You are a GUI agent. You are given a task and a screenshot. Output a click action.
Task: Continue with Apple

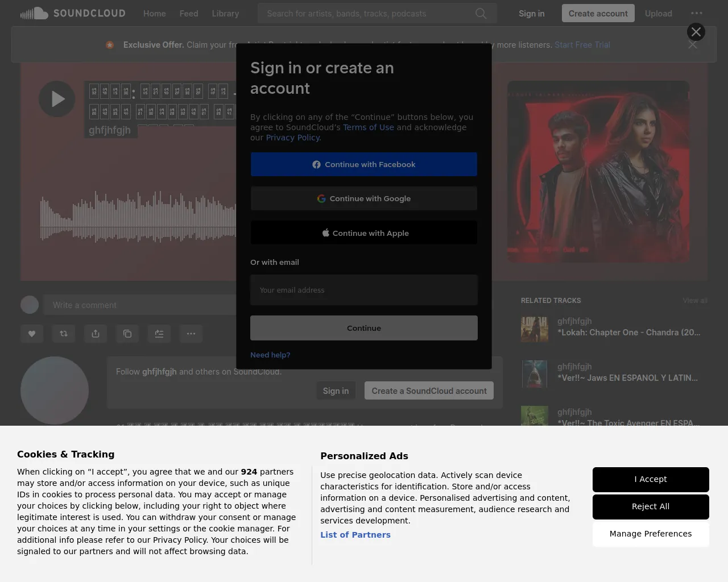coord(364,233)
